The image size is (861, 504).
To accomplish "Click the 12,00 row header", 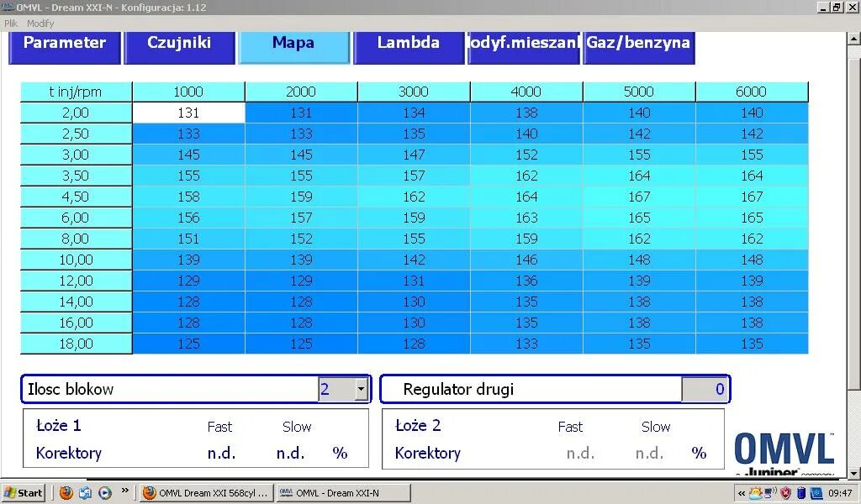I will (76, 281).
